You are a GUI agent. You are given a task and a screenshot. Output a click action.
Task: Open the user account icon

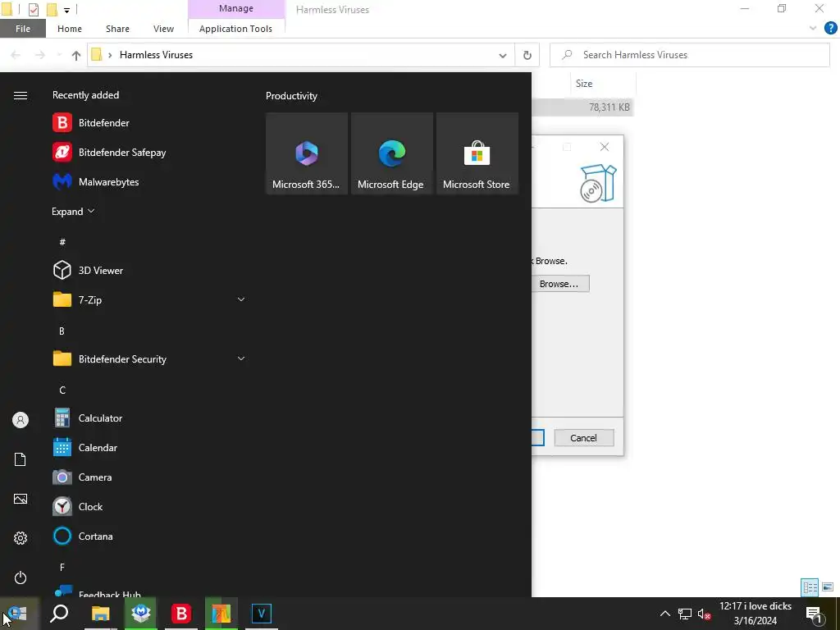21,420
